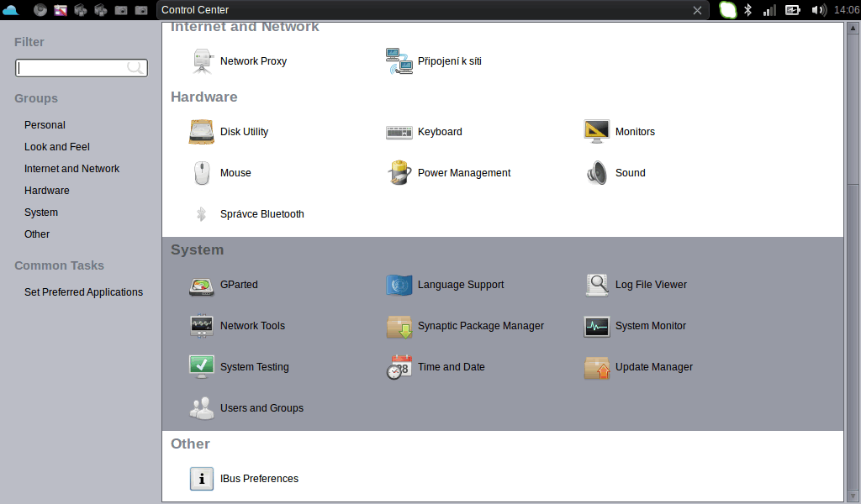Image resolution: width=861 pixels, height=504 pixels.
Task: Open Power Management battery icon
Action: [x=399, y=173]
